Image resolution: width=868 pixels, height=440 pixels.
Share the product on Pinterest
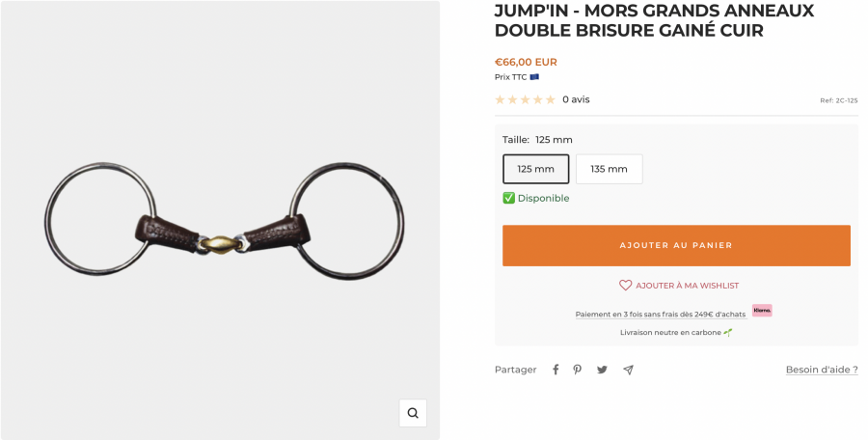coord(578,370)
